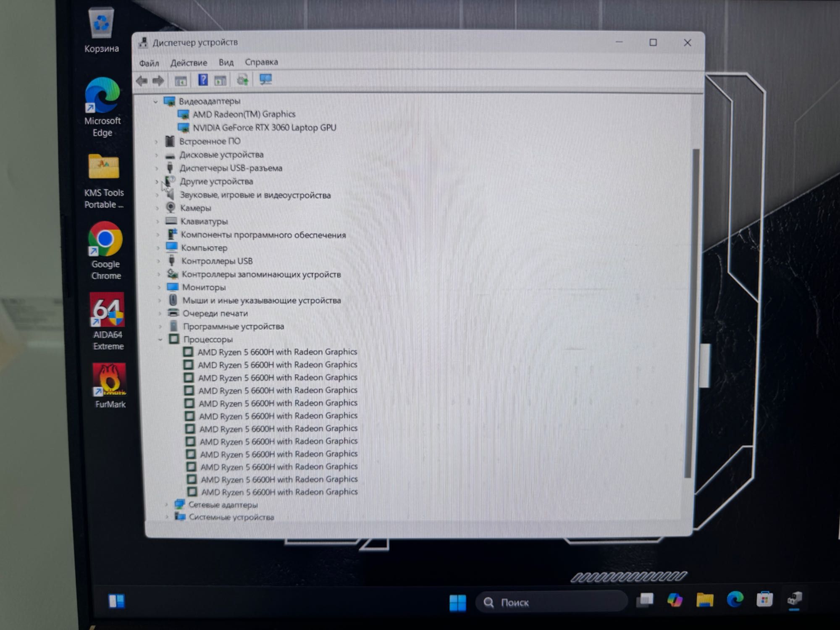The width and height of the screenshot is (840, 630).
Task: Expand the Контроллеры USB category
Action: (x=159, y=261)
